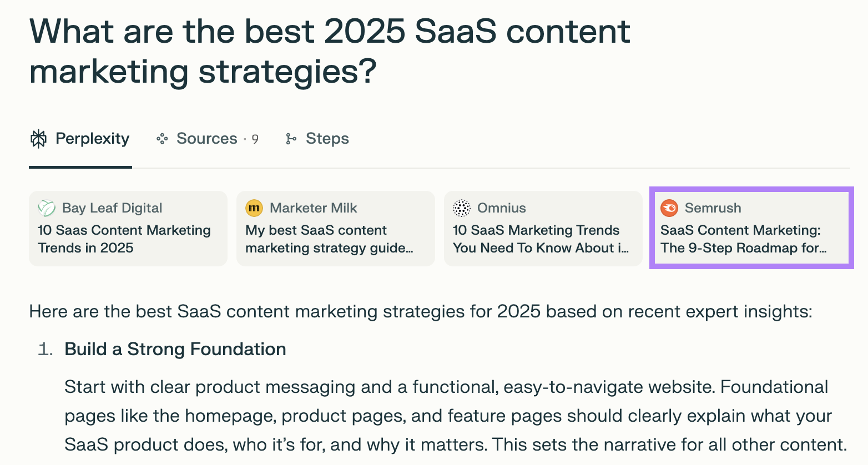868x465 pixels.
Task: Click the Marketer Milk site name
Action: point(313,208)
